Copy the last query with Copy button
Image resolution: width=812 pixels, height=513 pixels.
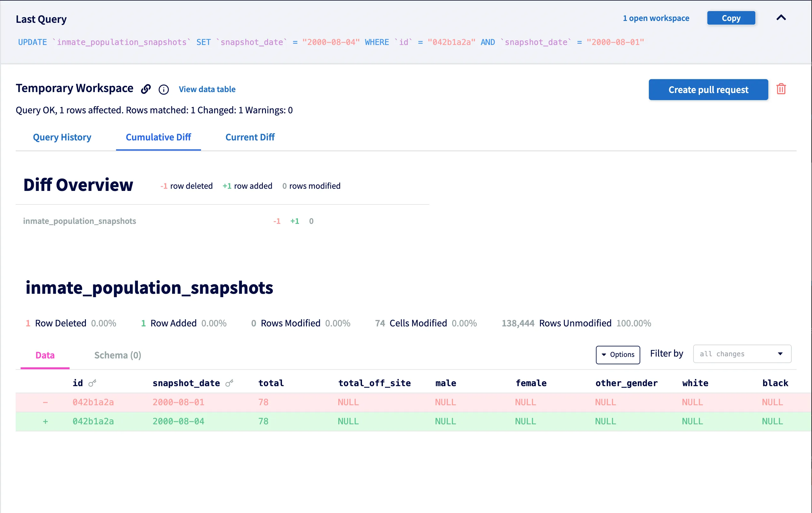pyautogui.click(x=731, y=18)
